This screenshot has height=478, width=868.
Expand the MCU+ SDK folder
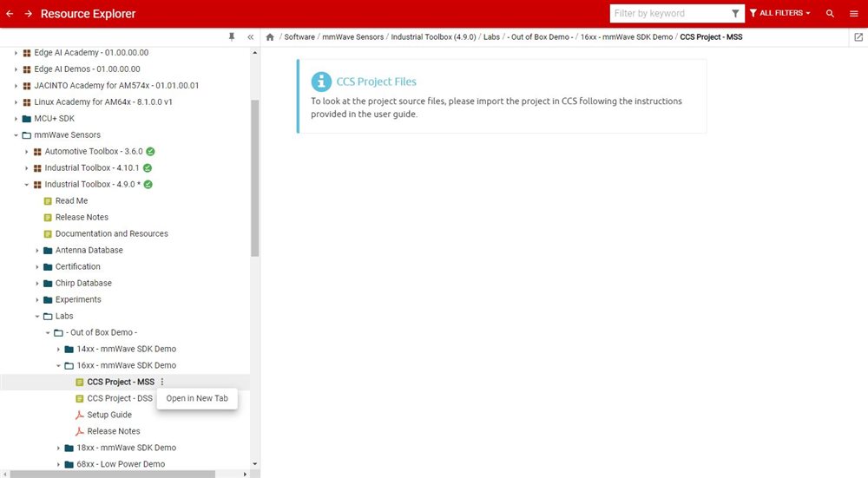coord(16,118)
